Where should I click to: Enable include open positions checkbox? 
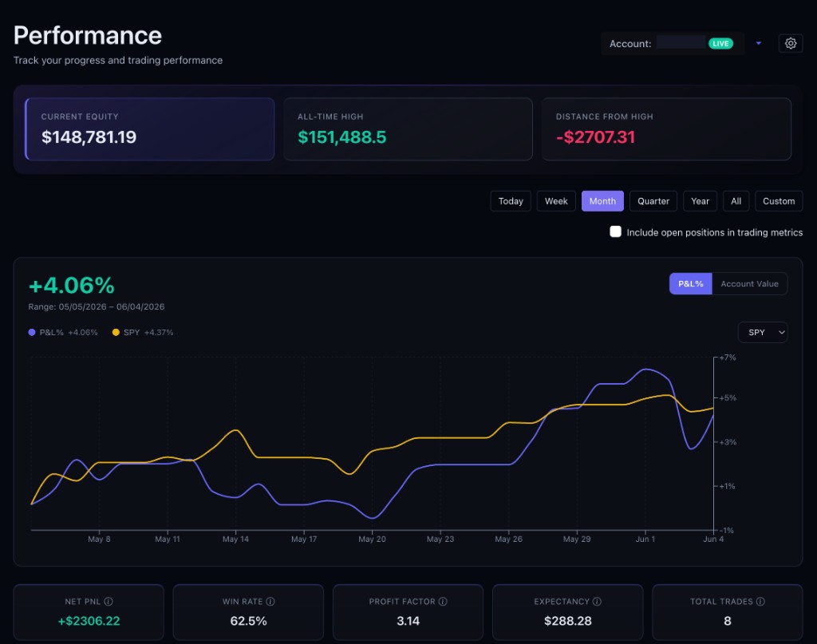pyautogui.click(x=615, y=232)
